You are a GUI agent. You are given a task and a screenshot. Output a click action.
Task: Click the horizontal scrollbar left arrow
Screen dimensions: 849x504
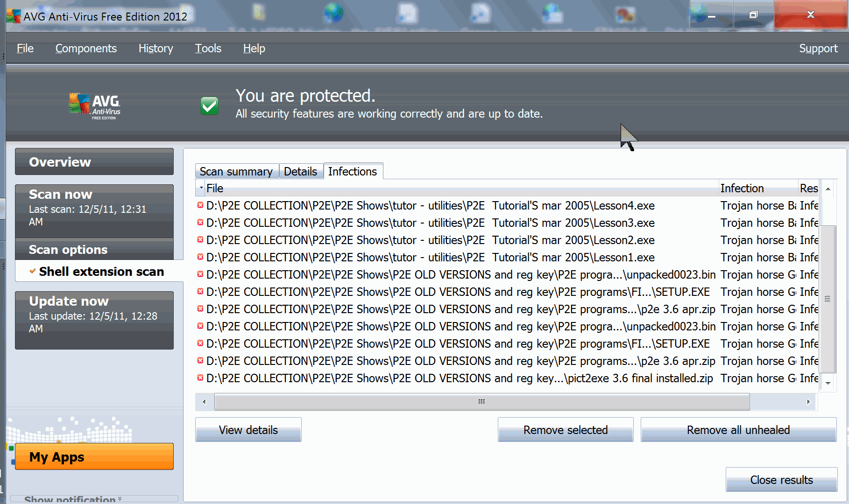[x=204, y=402]
